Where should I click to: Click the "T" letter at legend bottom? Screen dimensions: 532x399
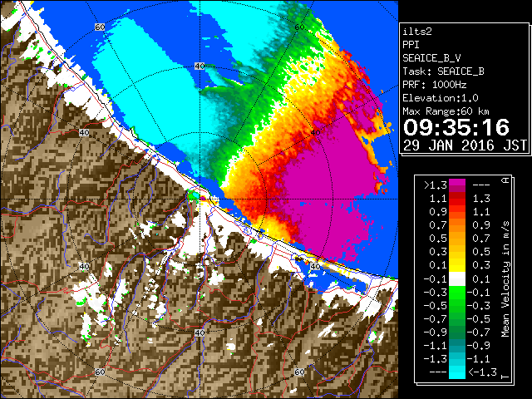505,377
